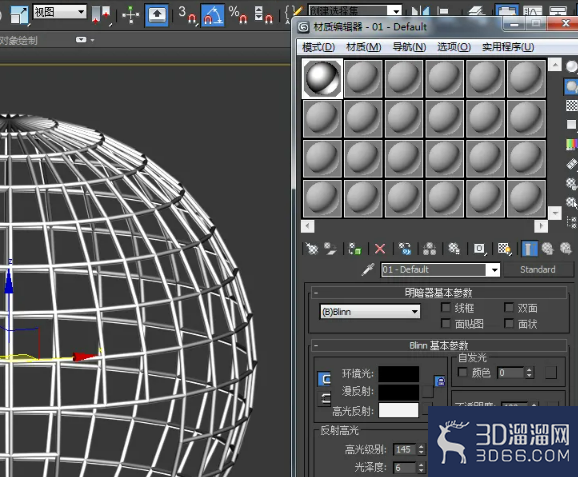Screen dimensions: 578x477
Task: Enable the 面贴图 face map checkbox
Action: (446, 324)
